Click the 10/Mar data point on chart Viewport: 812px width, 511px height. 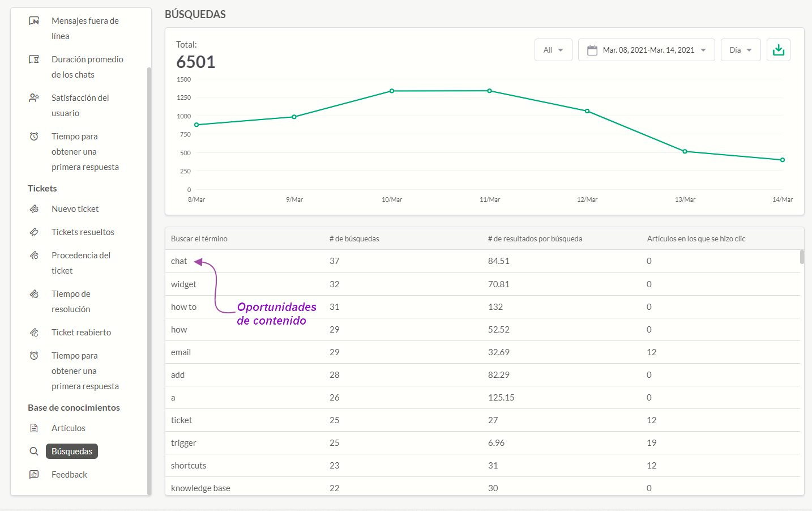click(x=392, y=91)
